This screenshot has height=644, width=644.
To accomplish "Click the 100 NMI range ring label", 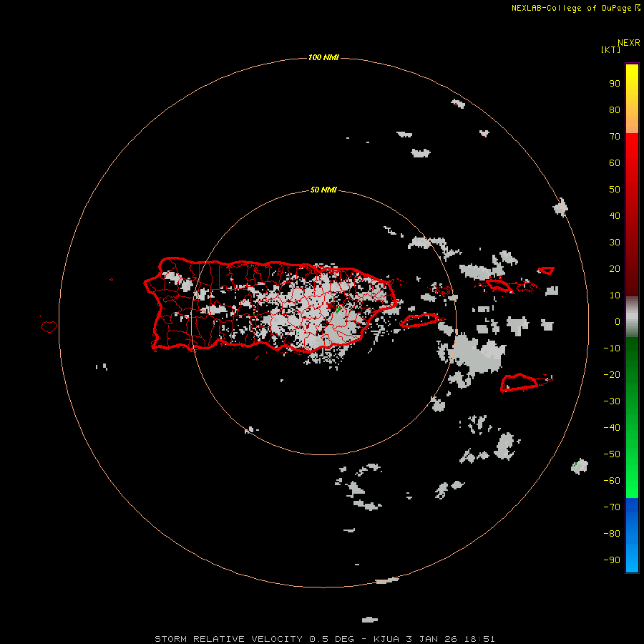I will click(323, 57).
